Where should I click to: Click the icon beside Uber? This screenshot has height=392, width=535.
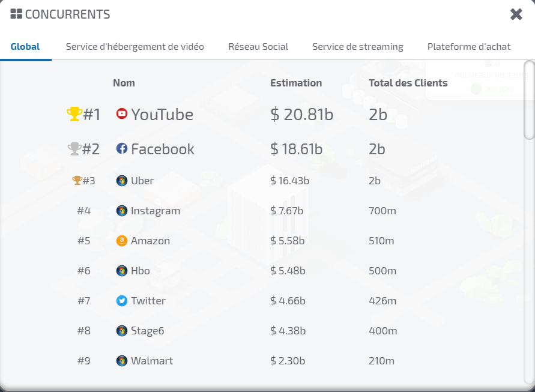(122, 181)
